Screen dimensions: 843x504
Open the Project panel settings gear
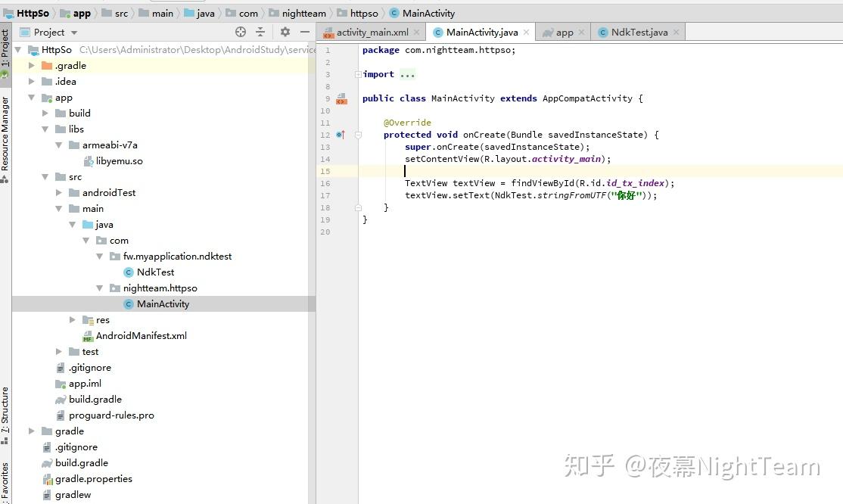[x=284, y=32]
